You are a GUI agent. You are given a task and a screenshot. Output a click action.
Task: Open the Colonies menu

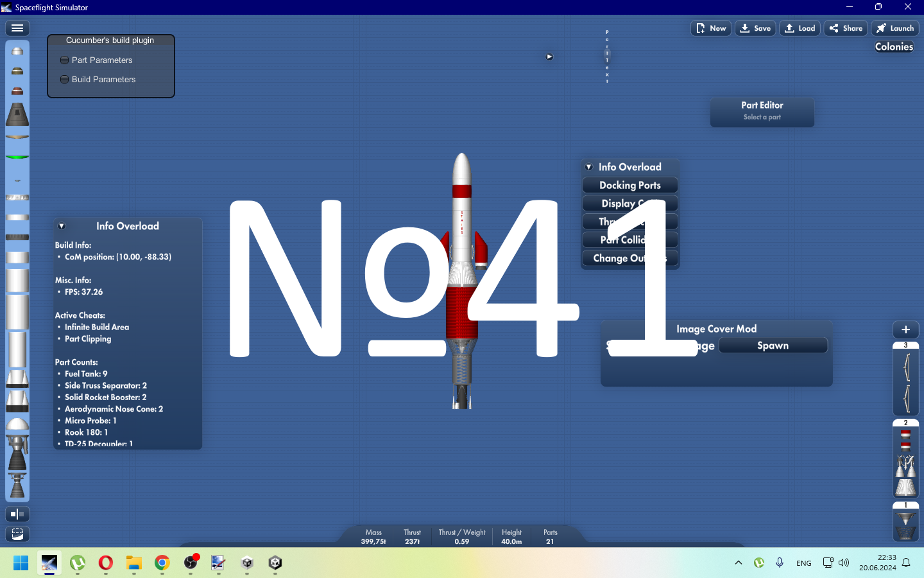pyautogui.click(x=894, y=46)
